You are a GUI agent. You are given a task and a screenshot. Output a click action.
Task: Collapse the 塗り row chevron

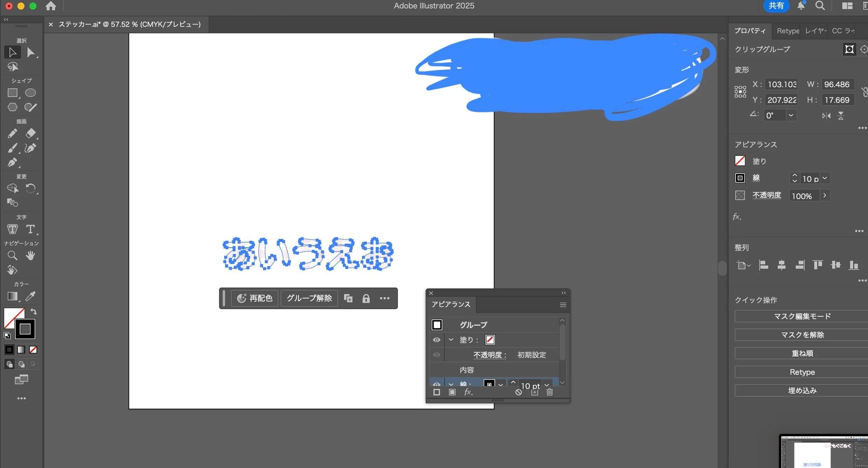tap(451, 340)
